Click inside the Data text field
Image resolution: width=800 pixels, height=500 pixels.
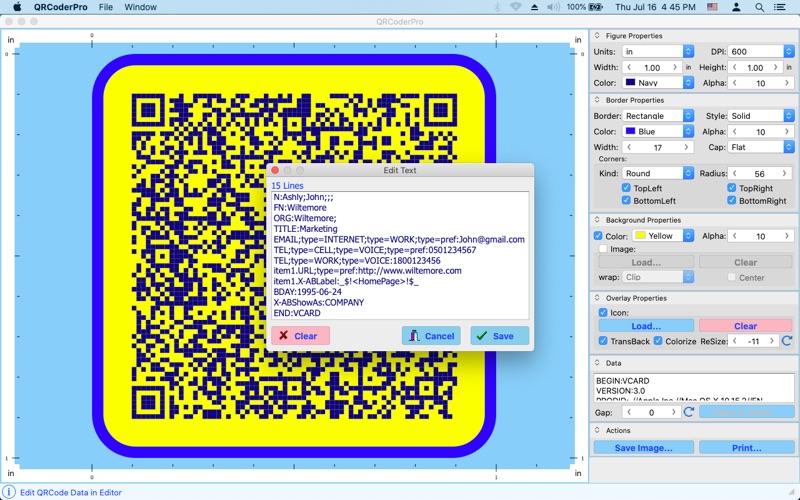[x=694, y=388]
